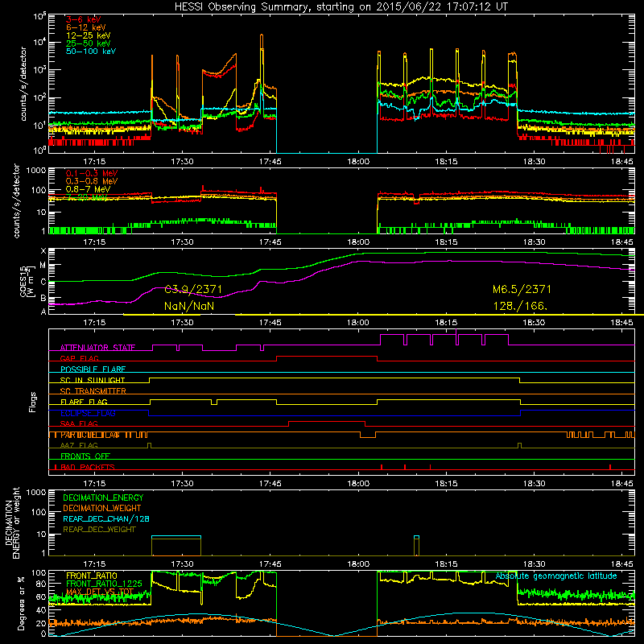
Task: Select the red 3-6 keV legend label
Action: pyautogui.click(x=83, y=19)
